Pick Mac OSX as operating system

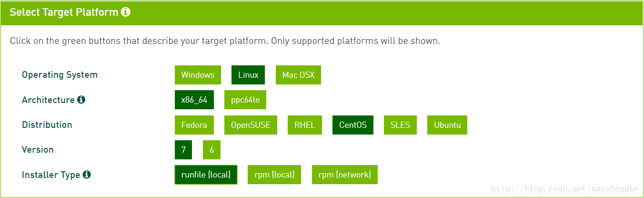pyautogui.click(x=298, y=75)
